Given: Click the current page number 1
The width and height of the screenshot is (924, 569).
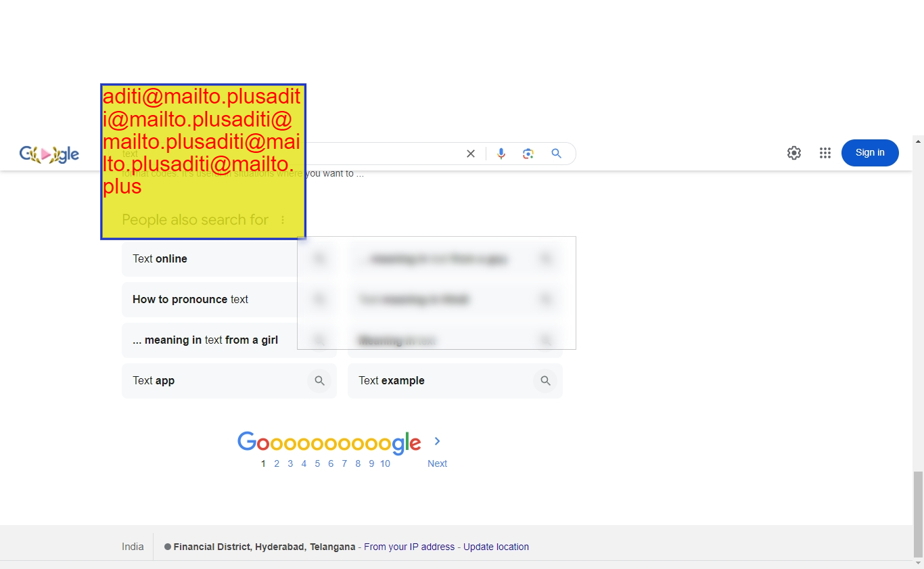Looking at the screenshot, I should 263,463.
